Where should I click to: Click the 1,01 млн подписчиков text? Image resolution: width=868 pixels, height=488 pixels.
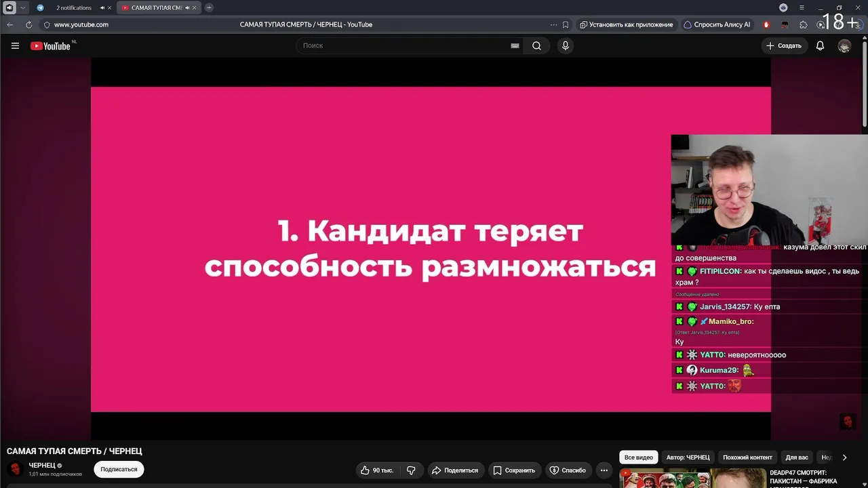click(55, 474)
